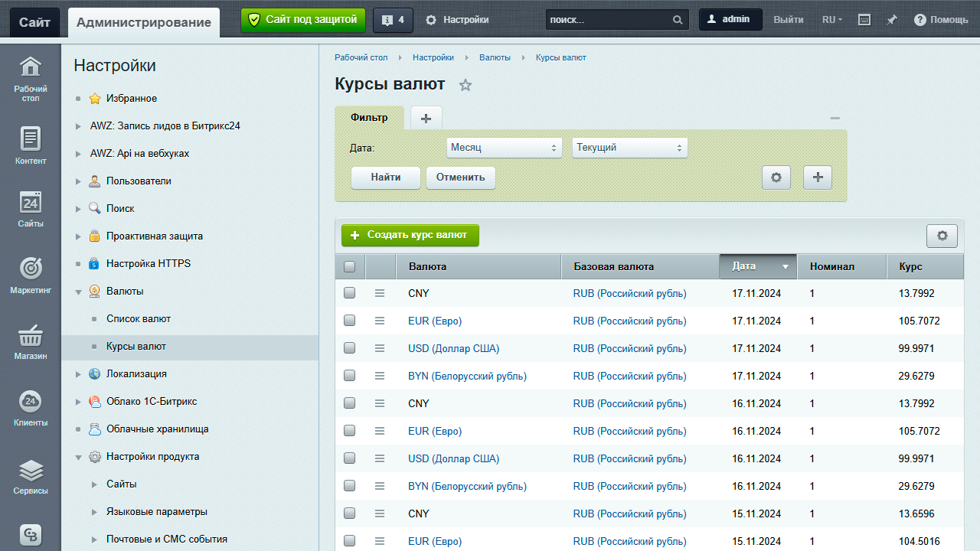This screenshot has width=980, height=551.
Task: Open filter settings gear button
Action: coord(776,178)
